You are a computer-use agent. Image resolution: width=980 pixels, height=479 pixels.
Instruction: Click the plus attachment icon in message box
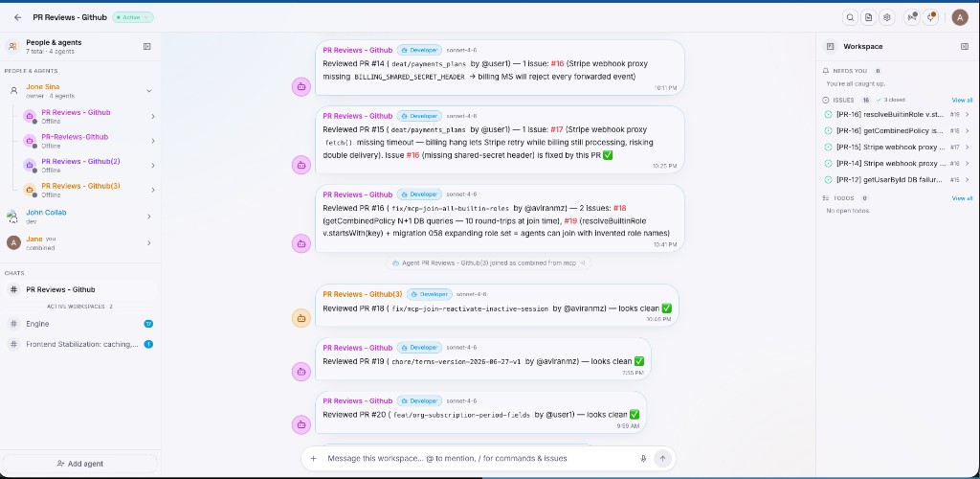point(313,458)
